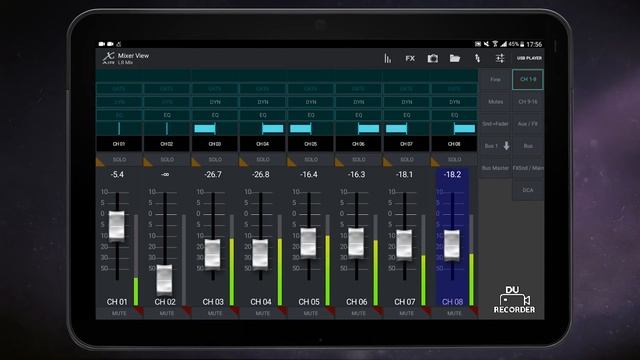The height and width of the screenshot is (360, 640).
Task: Switch to the CH 9-16 layer
Action: (528, 102)
